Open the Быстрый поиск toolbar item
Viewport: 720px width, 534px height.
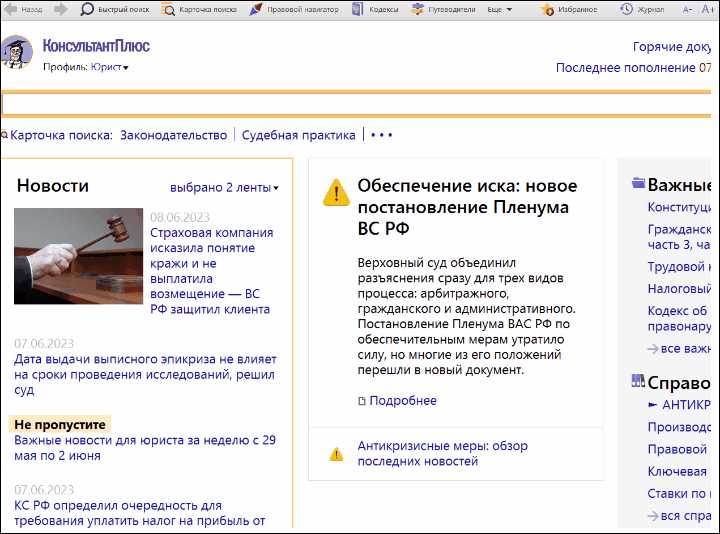[x=124, y=9]
